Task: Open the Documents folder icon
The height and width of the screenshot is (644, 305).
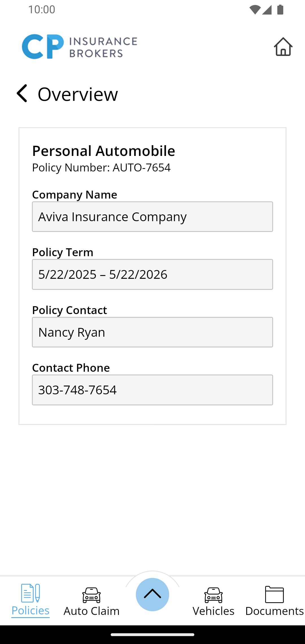Action: point(274,594)
